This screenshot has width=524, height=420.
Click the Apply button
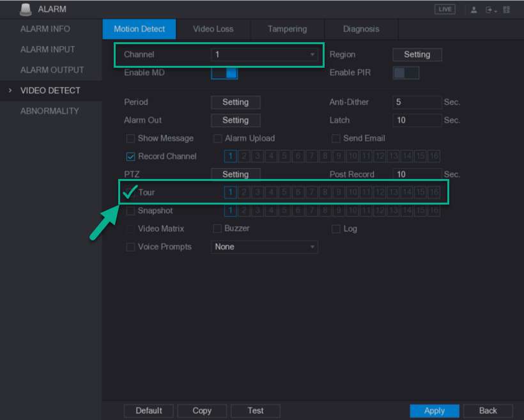point(434,410)
